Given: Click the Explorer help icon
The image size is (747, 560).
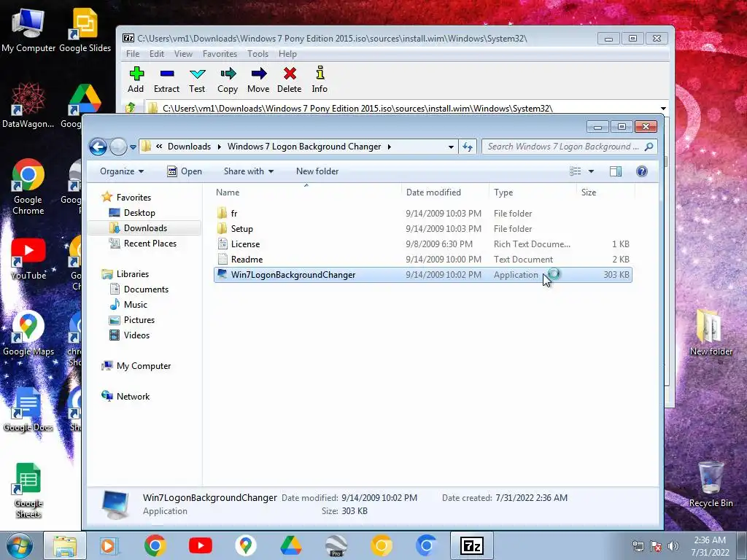Looking at the screenshot, I should pos(642,171).
